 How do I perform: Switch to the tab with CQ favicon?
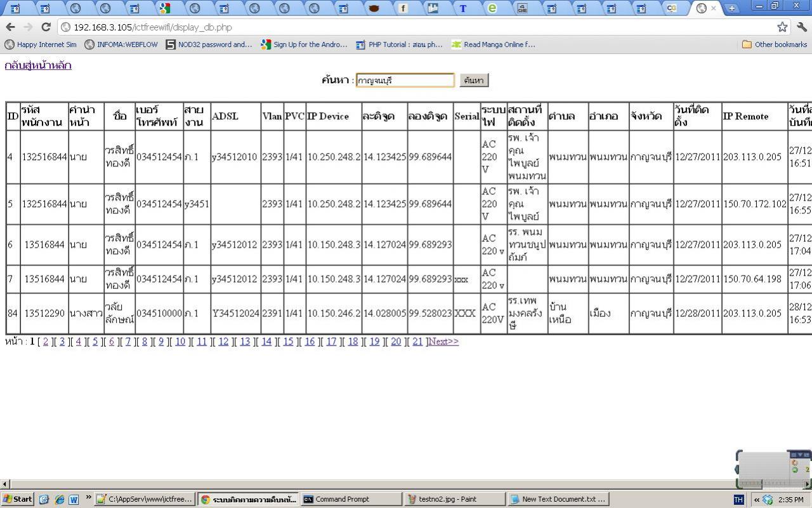pyautogui.click(x=671, y=8)
